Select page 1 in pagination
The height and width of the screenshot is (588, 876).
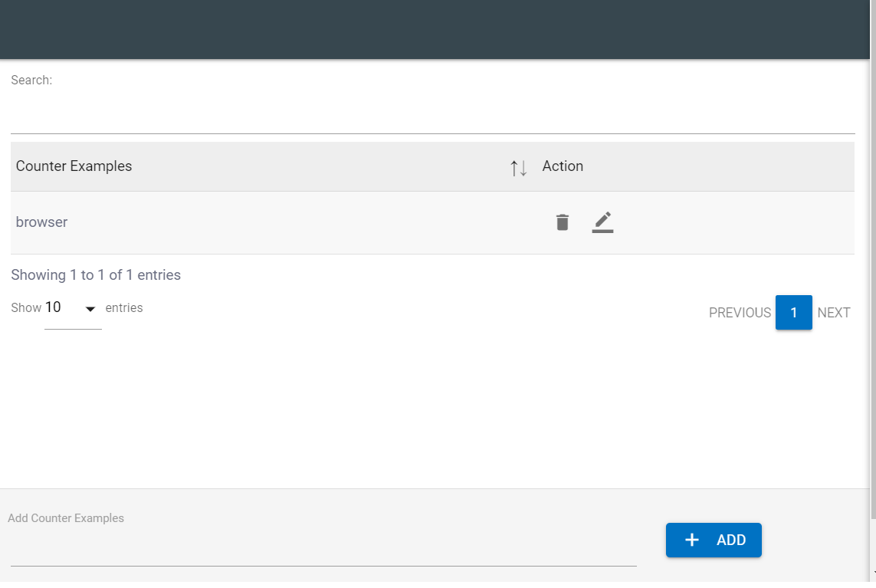794,313
